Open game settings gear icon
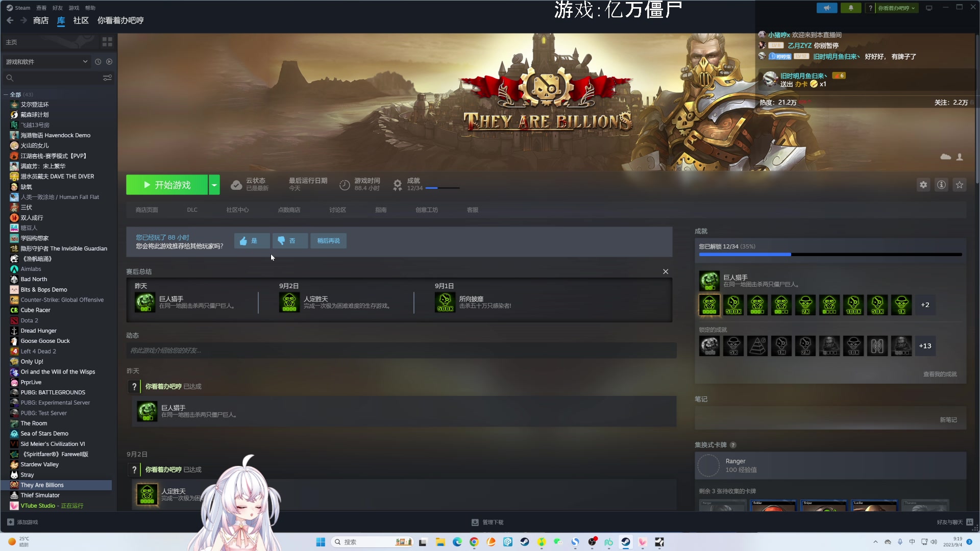980x551 pixels. pos(923,185)
